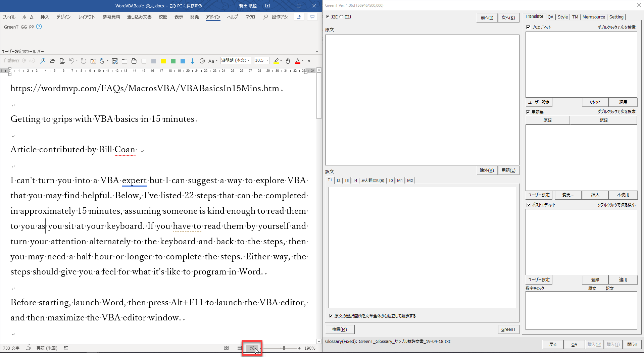Select the E2J radio button
644x357 pixels.
[341, 17]
